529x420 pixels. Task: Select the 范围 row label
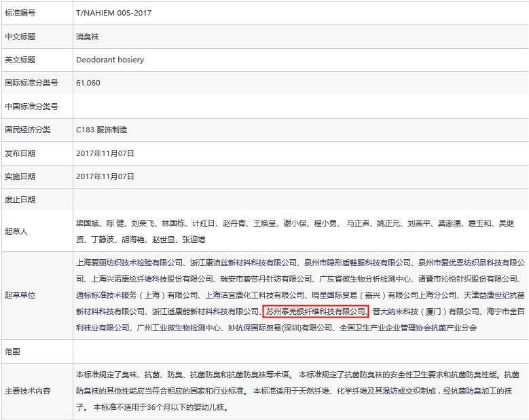click(13, 351)
